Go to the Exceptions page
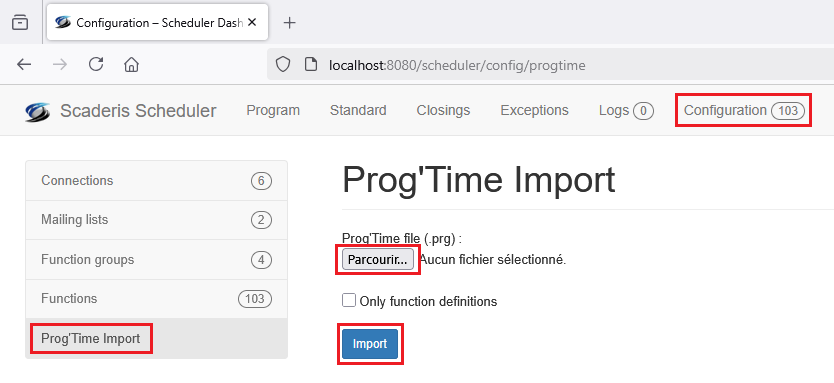The image size is (834, 383). click(534, 110)
